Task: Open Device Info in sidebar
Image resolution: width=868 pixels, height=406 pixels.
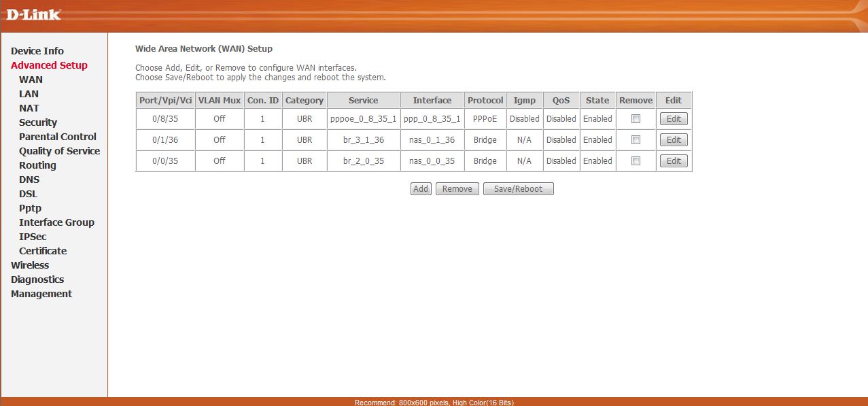Action: (x=37, y=51)
